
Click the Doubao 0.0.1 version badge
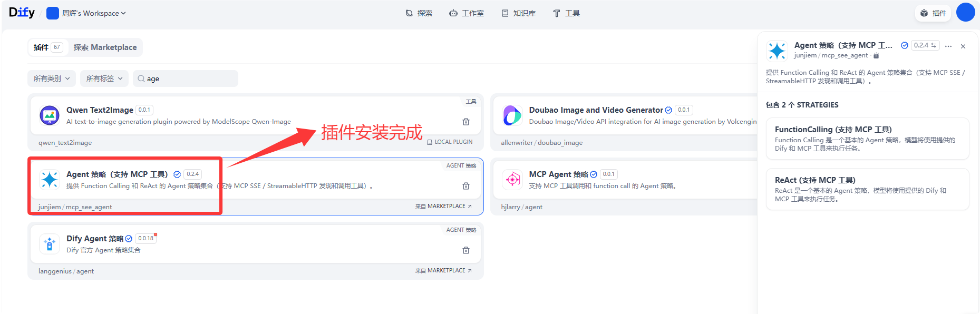point(684,110)
